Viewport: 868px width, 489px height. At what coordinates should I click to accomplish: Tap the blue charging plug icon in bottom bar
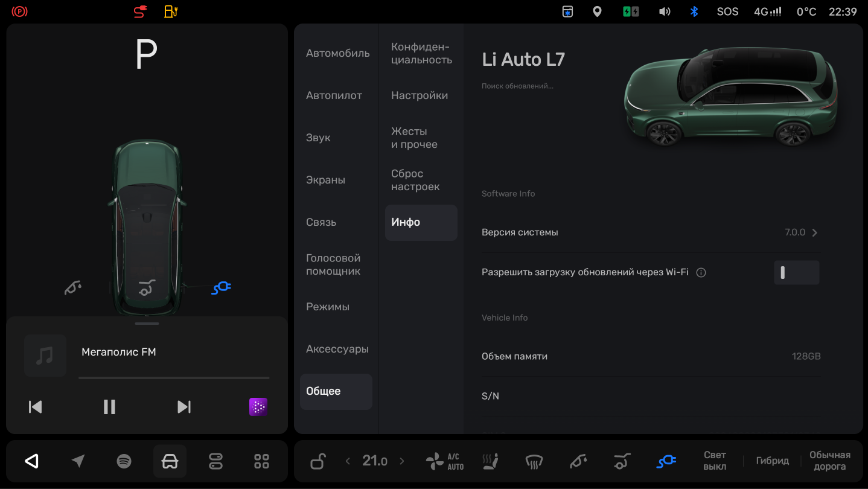[666, 462]
